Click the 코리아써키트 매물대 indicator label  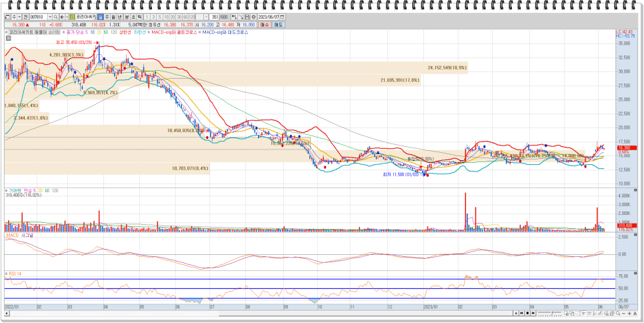point(35,31)
